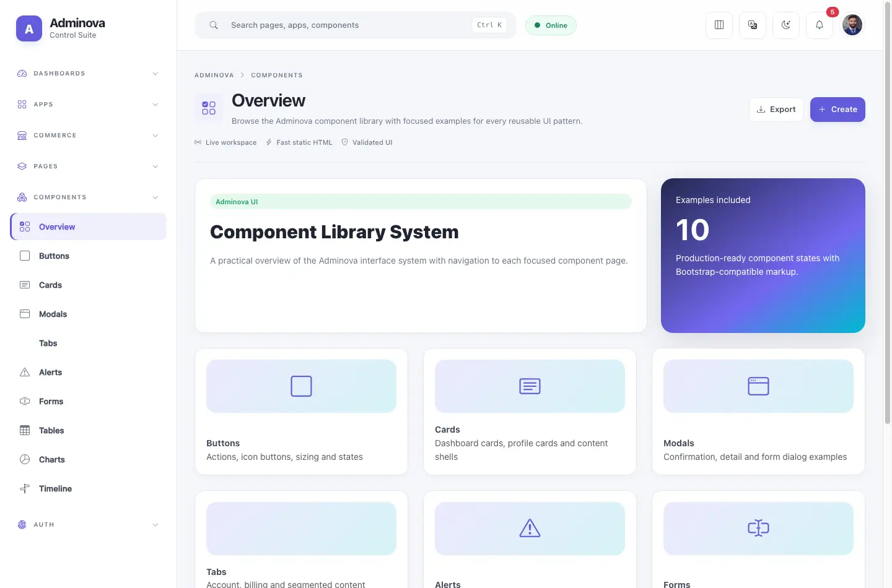Click the Tables grid icon in sidebar
Image resolution: width=892 pixels, height=588 pixels.
coord(25,430)
